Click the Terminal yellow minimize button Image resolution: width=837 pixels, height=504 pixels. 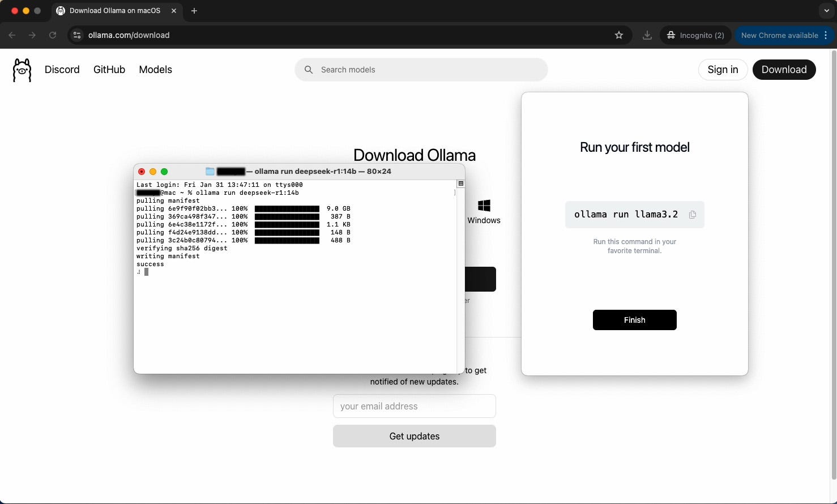tap(153, 172)
